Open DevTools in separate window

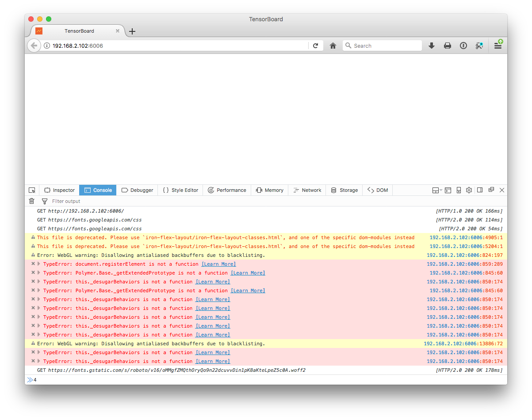click(491, 190)
